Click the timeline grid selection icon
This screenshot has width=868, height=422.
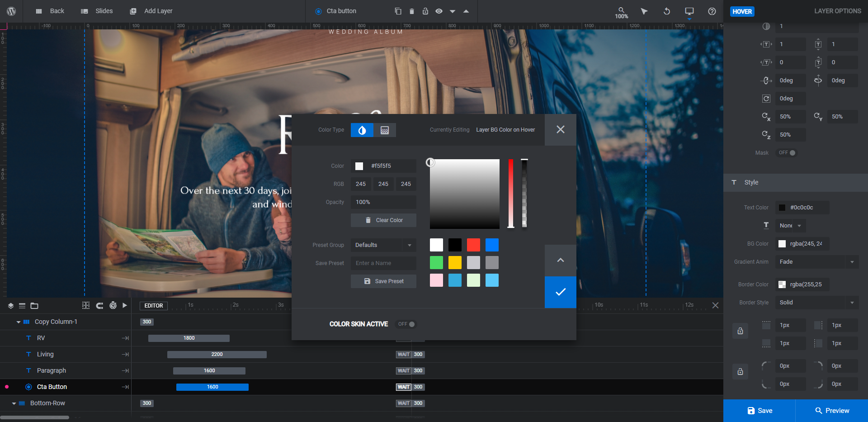pyautogui.click(x=86, y=305)
